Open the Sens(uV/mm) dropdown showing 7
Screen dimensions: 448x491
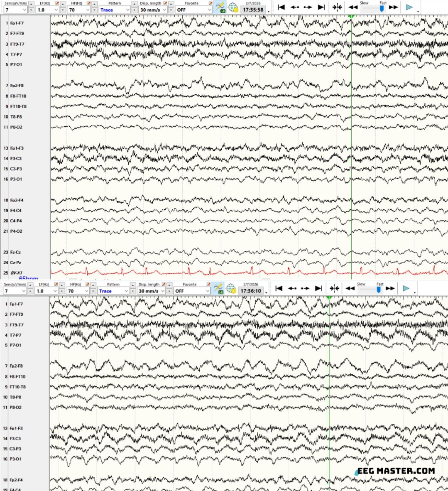point(15,10)
